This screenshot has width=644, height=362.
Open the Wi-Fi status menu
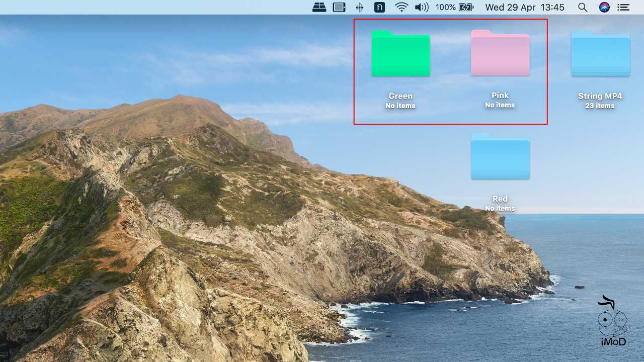tap(401, 7)
